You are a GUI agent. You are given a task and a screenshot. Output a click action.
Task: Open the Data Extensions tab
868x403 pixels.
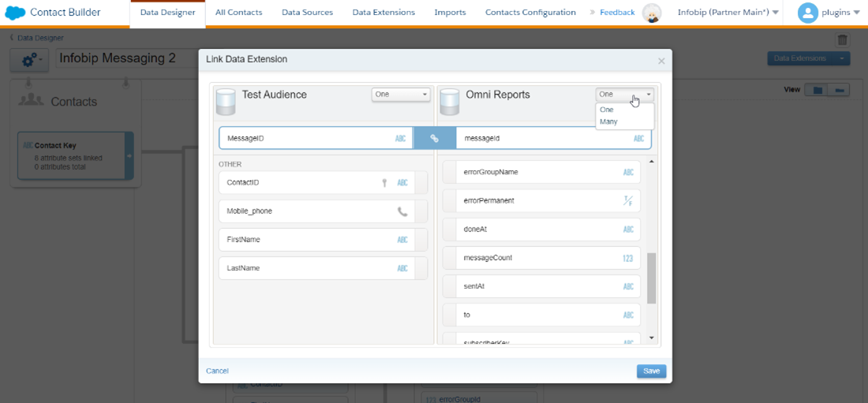pos(383,13)
